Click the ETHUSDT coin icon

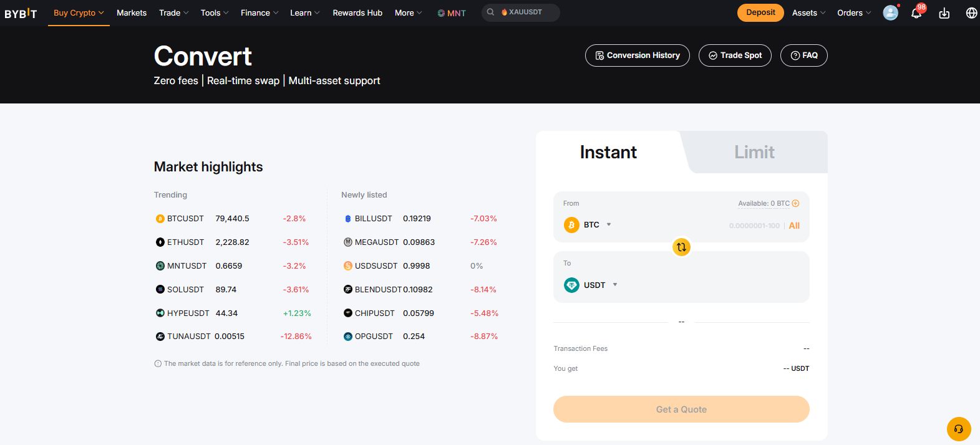tap(160, 242)
